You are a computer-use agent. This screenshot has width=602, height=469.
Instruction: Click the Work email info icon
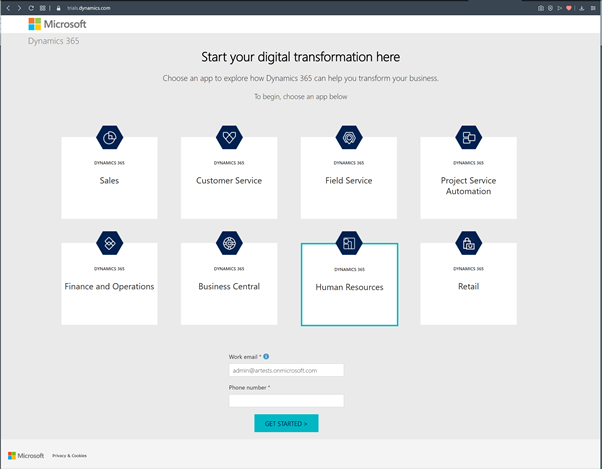click(x=266, y=356)
